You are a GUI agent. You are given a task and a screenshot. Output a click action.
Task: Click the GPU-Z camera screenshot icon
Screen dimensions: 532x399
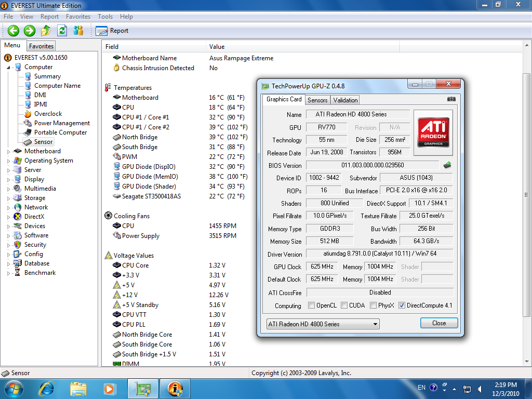coord(451,99)
